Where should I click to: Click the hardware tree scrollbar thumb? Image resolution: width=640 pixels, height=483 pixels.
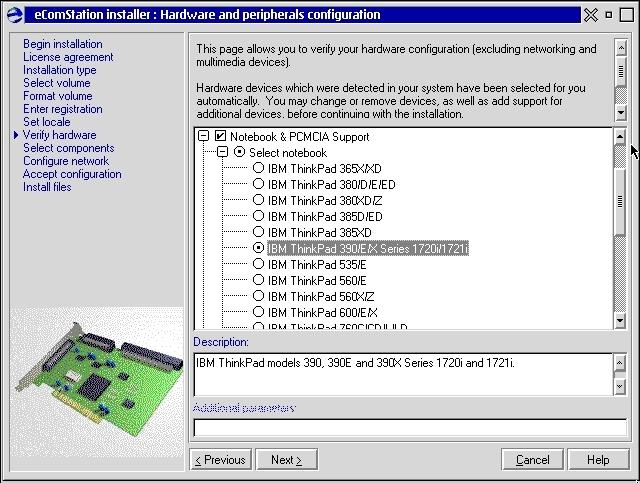click(620, 201)
